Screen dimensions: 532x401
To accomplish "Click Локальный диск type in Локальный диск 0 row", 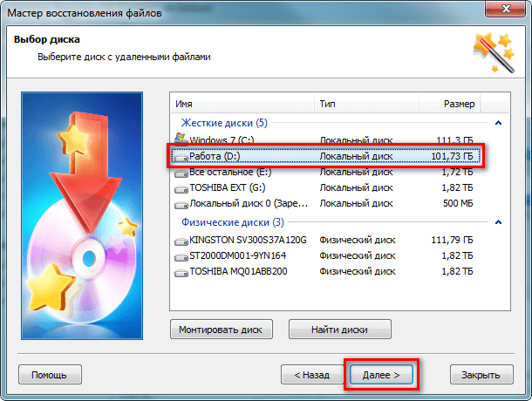I will [356, 203].
